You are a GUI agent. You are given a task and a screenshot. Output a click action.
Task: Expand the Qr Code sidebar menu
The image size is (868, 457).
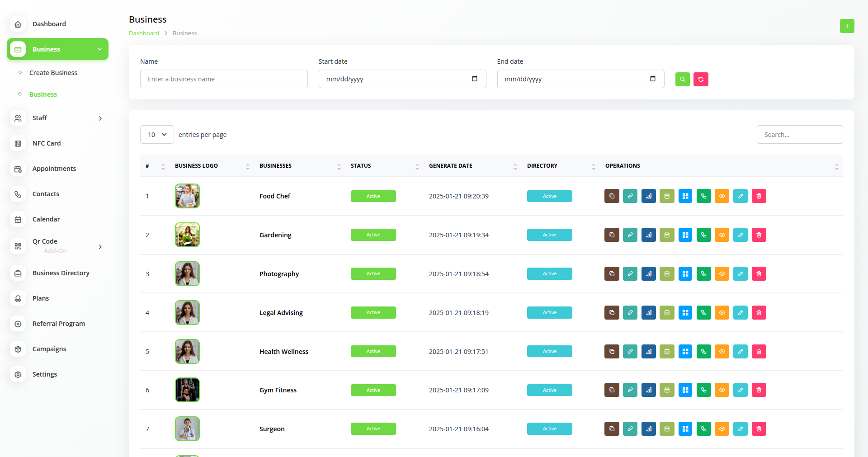(x=57, y=246)
